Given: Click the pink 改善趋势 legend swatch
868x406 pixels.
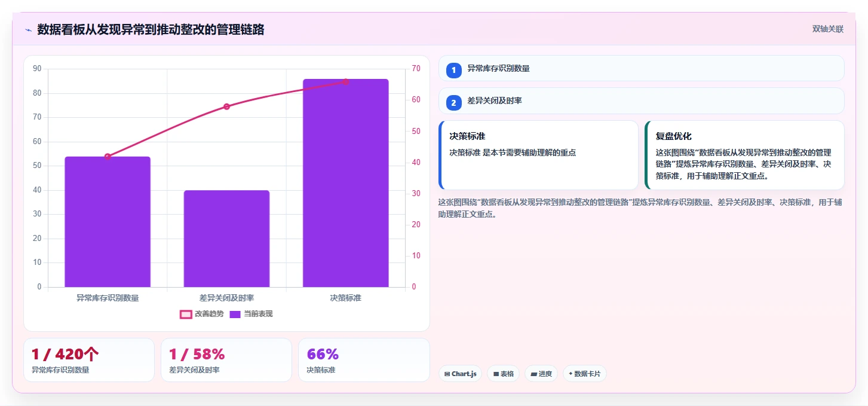Looking at the screenshot, I should point(186,314).
